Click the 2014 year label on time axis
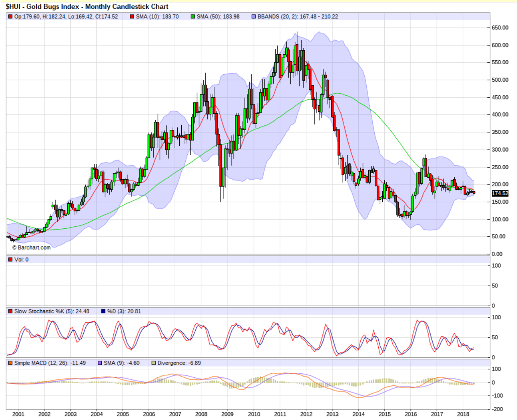 359,414
